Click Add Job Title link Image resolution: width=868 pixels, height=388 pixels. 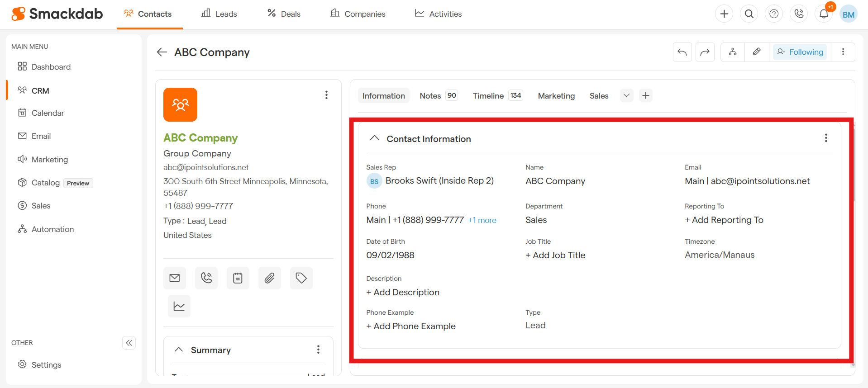[555, 255]
